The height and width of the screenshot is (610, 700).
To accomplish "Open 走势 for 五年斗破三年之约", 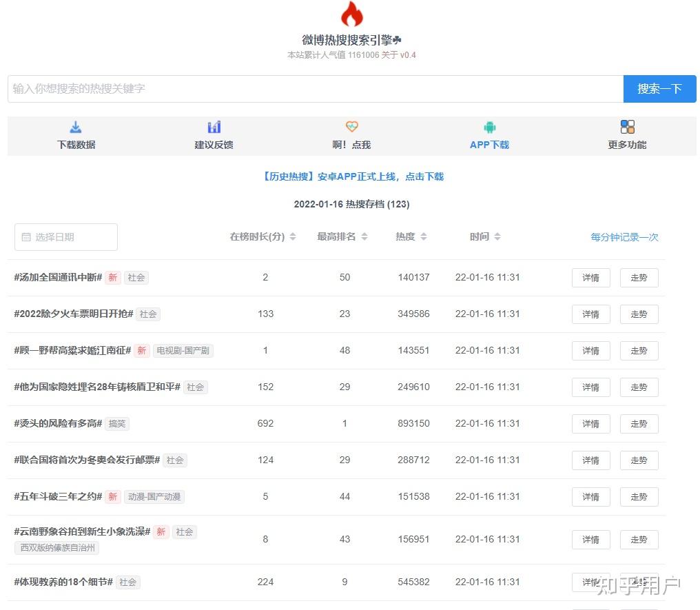I will coord(639,497).
